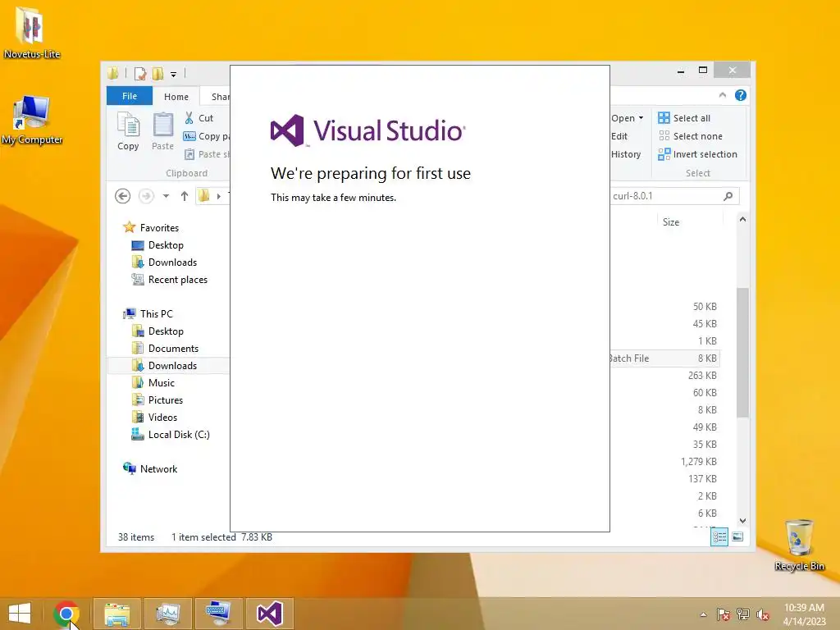Open the Open dropdown in ribbon
This screenshot has width=840, height=630.
(627, 118)
